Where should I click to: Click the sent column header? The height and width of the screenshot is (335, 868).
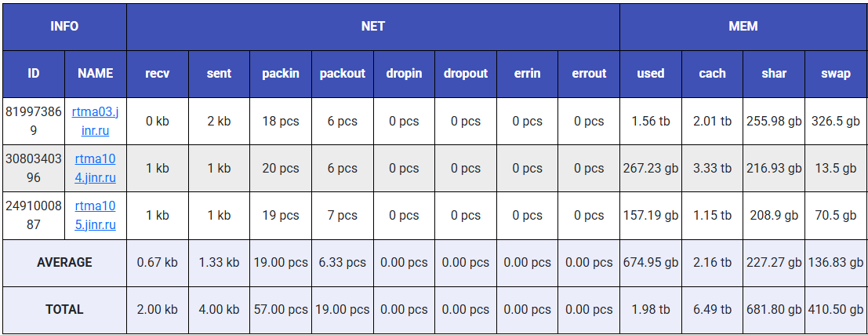(x=219, y=73)
